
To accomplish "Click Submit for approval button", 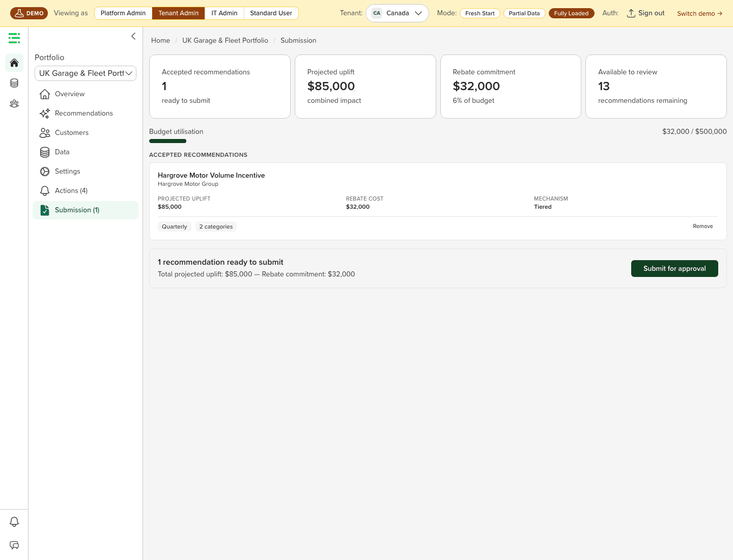I will tap(674, 269).
